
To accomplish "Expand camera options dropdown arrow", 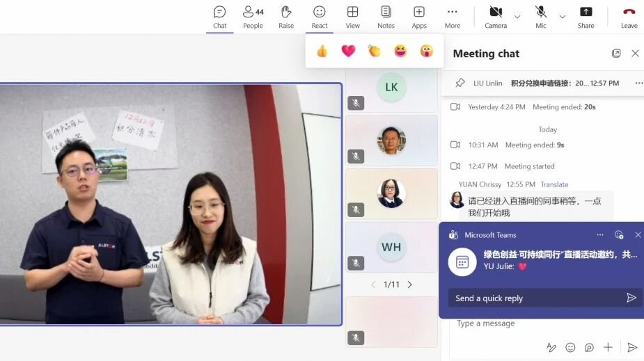I will 517,17.
